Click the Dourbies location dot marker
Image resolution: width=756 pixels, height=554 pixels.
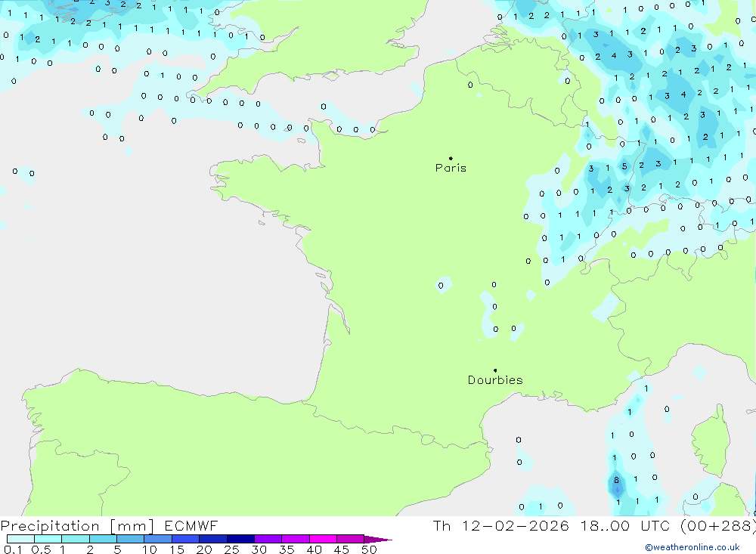tap(495, 370)
